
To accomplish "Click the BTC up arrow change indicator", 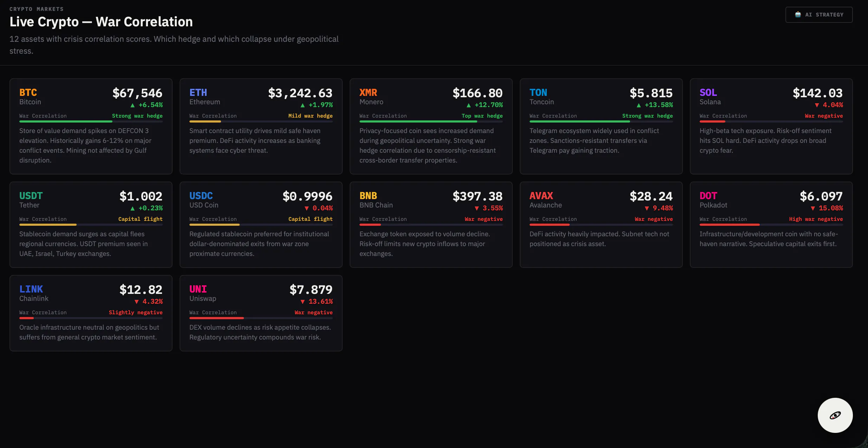I will point(132,105).
